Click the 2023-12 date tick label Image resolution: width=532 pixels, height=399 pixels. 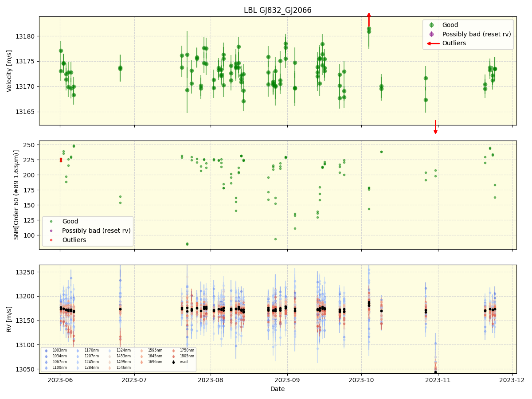pos(512,380)
